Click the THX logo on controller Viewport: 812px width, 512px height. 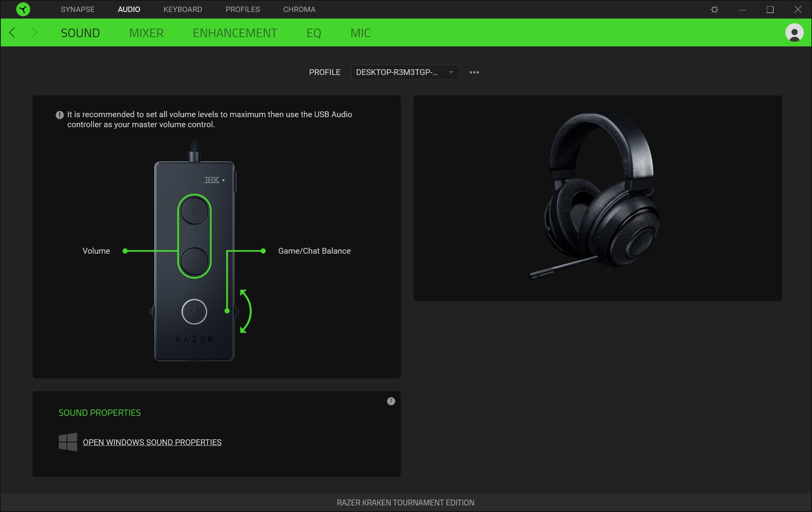212,180
